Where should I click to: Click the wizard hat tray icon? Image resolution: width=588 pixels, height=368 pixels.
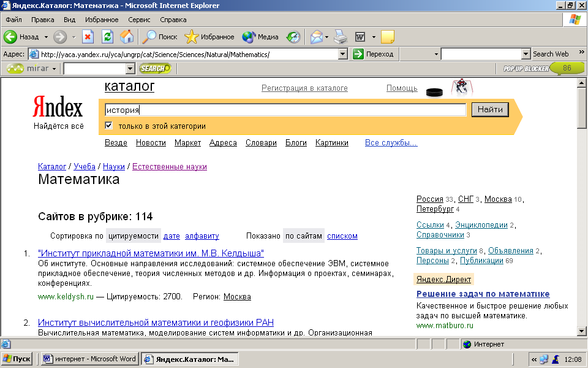click(x=556, y=359)
